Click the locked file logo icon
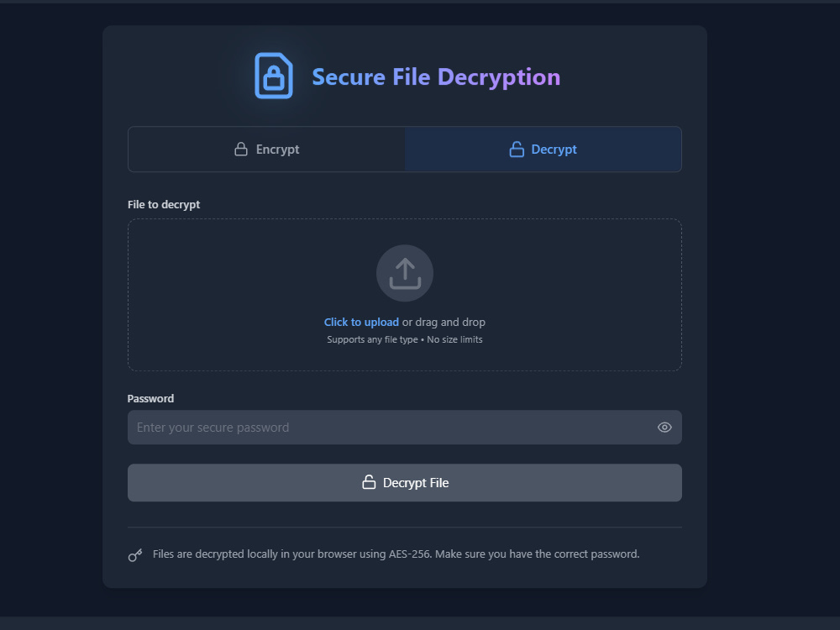The image size is (840, 630). coord(273,76)
